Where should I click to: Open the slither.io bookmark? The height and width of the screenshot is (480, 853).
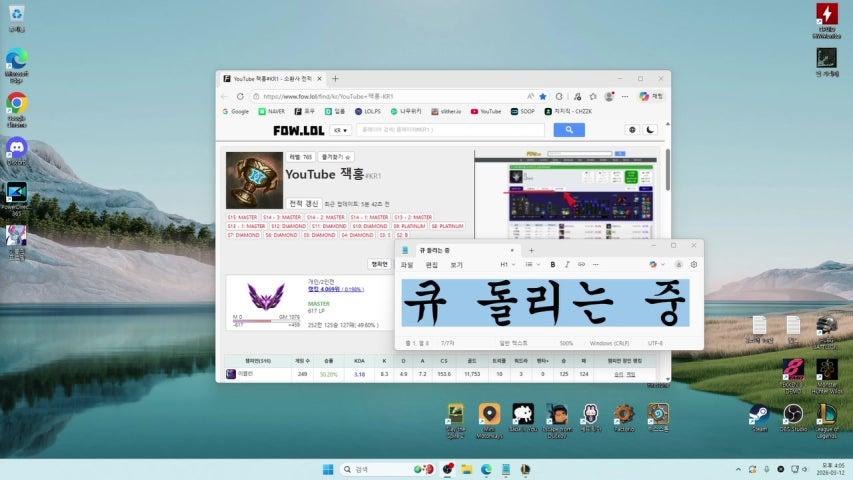[x=446, y=112]
